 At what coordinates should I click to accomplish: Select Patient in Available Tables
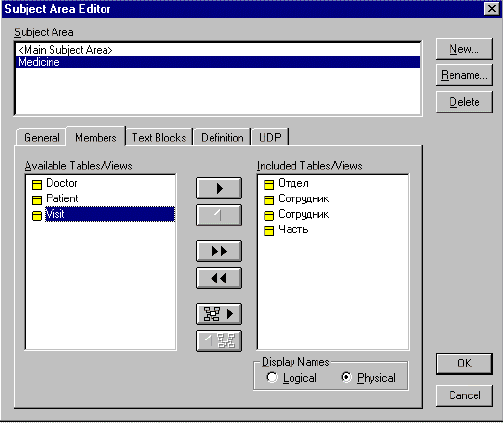[62, 198]
